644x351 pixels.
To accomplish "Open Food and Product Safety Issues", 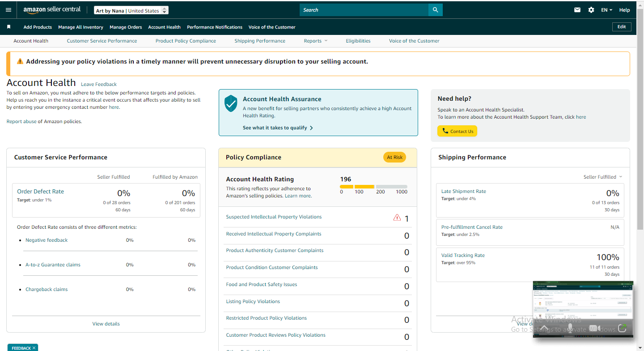I will point(262,284).
